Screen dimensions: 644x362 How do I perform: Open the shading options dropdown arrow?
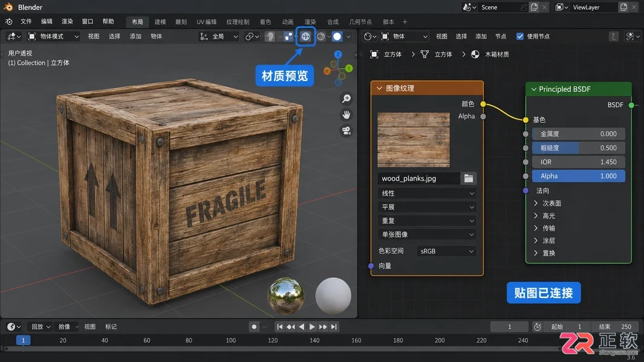pyautogui.click(x=349, y=36)
